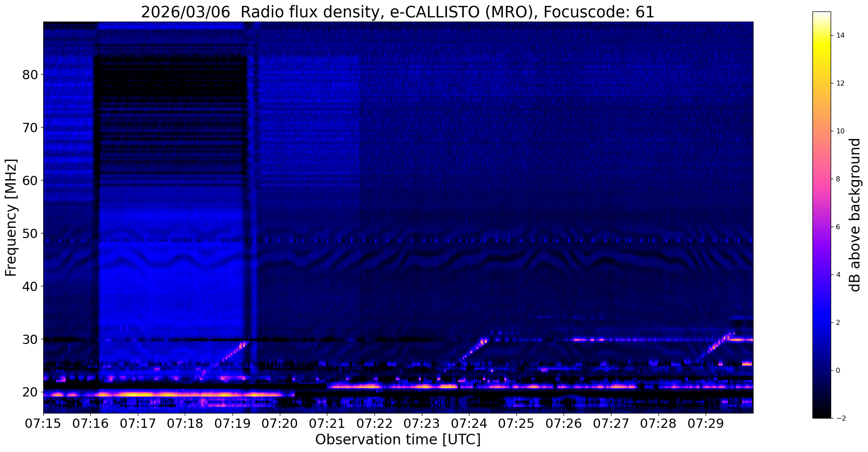Click the 80 MHz frequency tick label

pyautogui.click(x=30, y=75)
